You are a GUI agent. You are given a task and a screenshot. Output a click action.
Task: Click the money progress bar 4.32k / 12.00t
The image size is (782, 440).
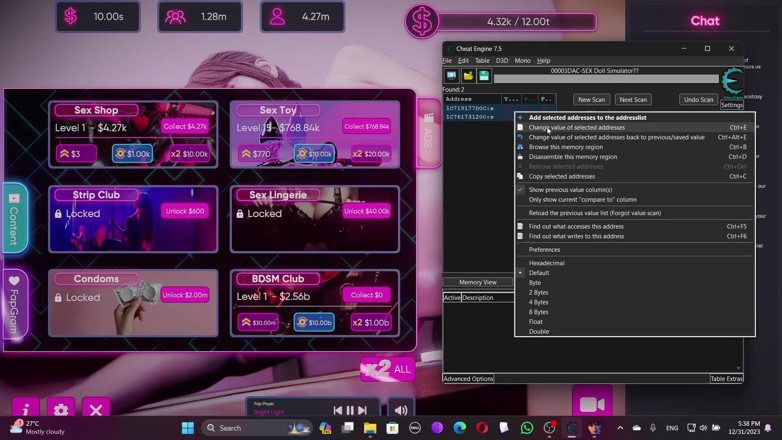[518, 22]
